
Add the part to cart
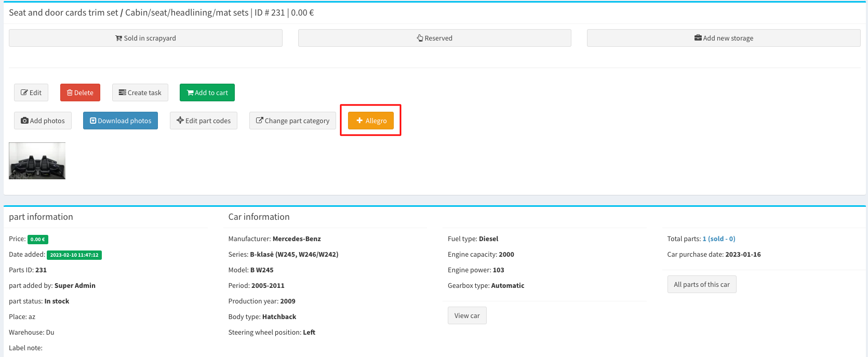207,92
